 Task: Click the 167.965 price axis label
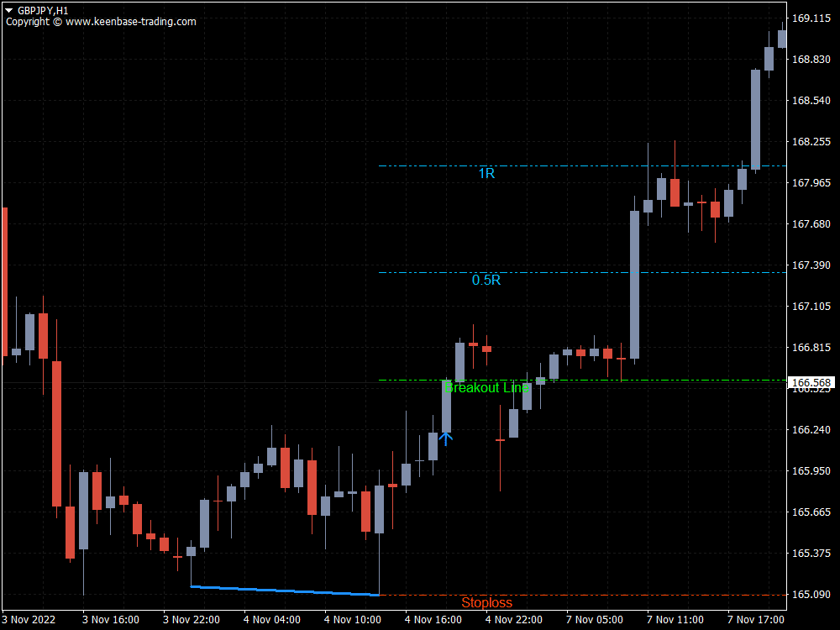[x=811, y=182]
